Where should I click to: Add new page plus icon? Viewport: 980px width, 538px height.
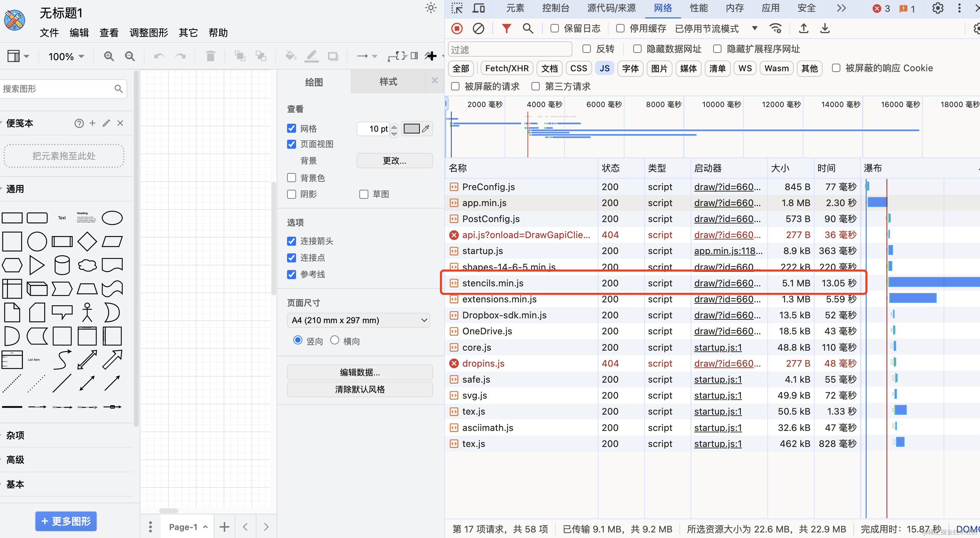(x=224, y=527)
